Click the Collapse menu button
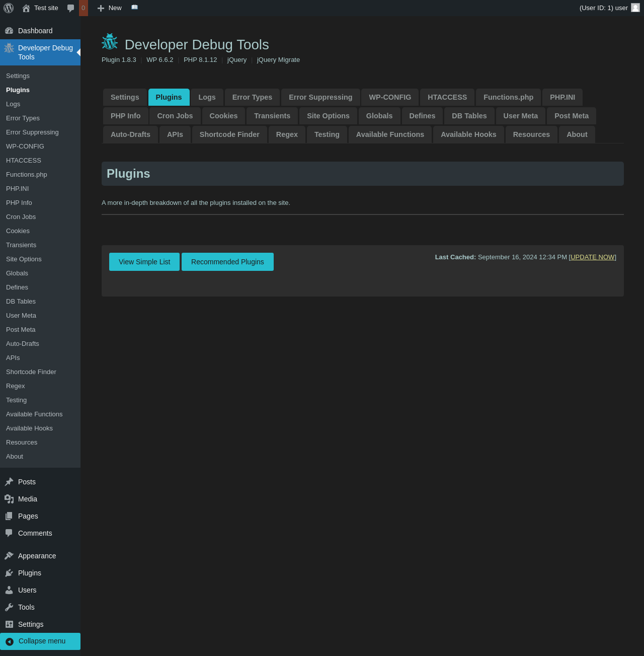The height and width of the screenshot is (656, 644). [x=40, y=641]
